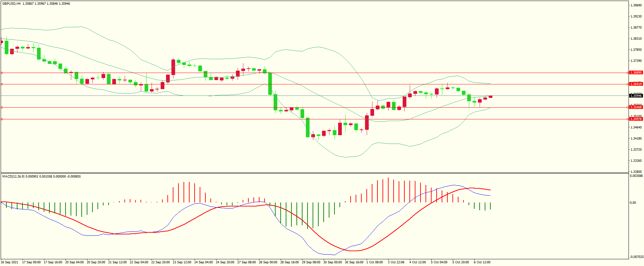
Task: Click the MACD 0.00 scale level
Action: click(x=633, y=203)
